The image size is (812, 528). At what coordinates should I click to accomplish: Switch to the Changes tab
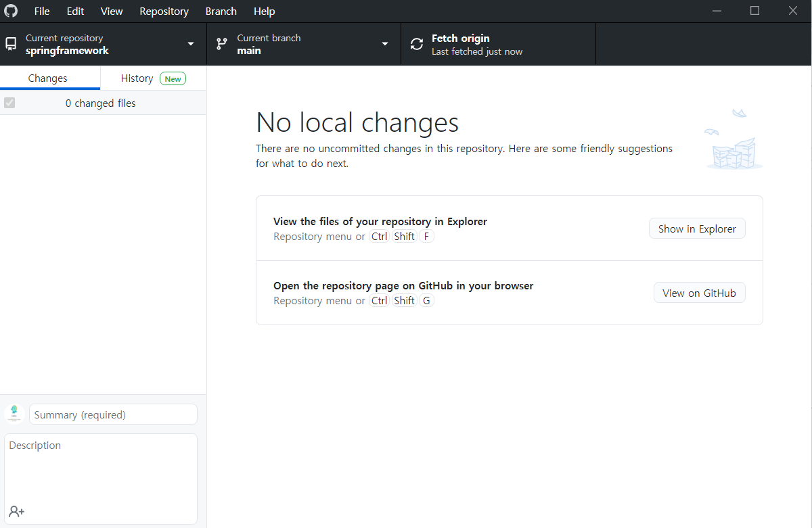[x=50, y=78]
